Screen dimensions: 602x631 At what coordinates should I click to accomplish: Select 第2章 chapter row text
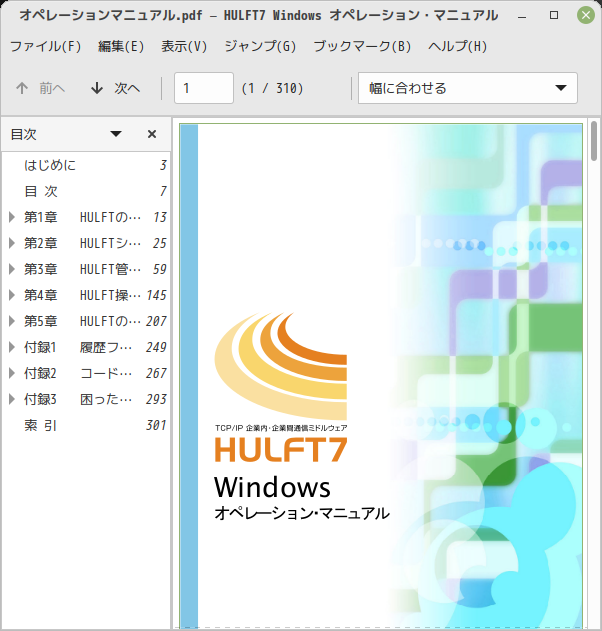82,243
